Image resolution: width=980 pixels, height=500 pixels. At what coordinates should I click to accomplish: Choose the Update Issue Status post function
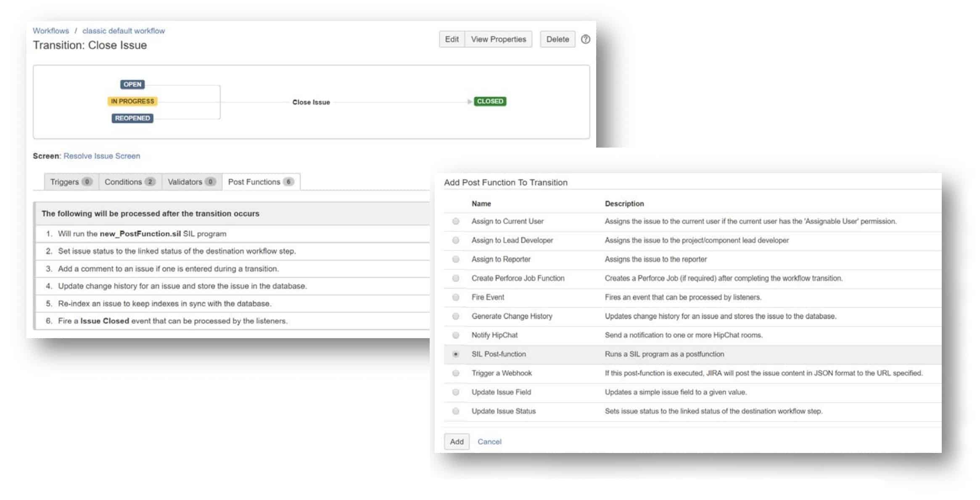pyautogui.click(x=456, y=411)
